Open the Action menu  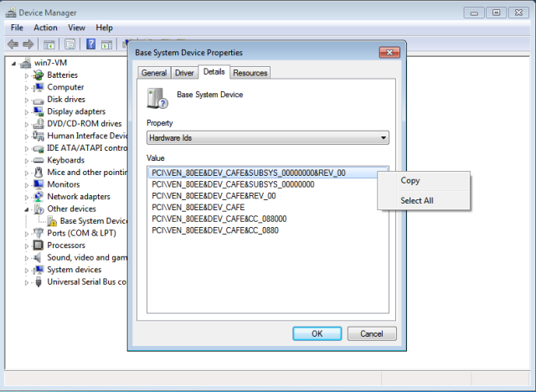[x=45, y=28]
